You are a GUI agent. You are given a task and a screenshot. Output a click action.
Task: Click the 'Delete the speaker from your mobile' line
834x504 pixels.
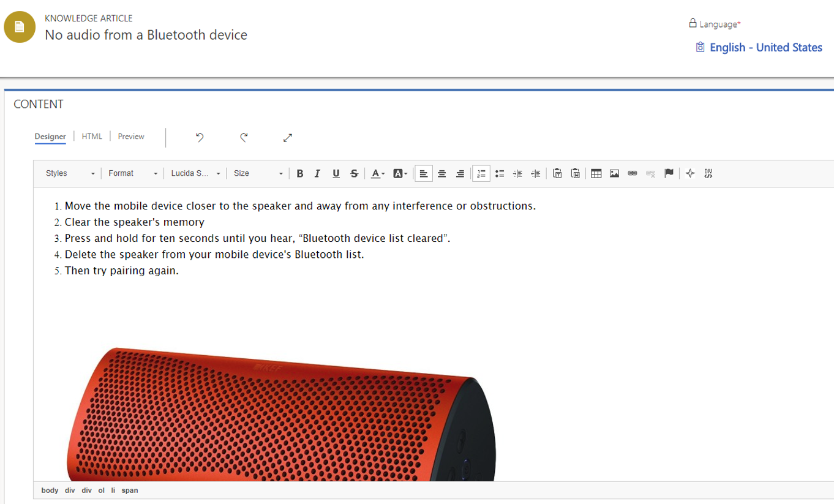(214, 254)
